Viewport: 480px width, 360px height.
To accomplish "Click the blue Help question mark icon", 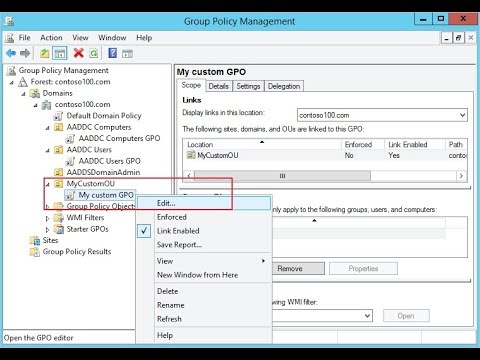I will [113, 53].
